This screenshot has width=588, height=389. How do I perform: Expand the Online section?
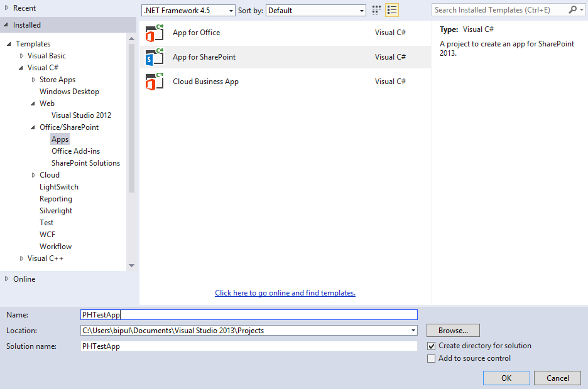pos(6,279)
